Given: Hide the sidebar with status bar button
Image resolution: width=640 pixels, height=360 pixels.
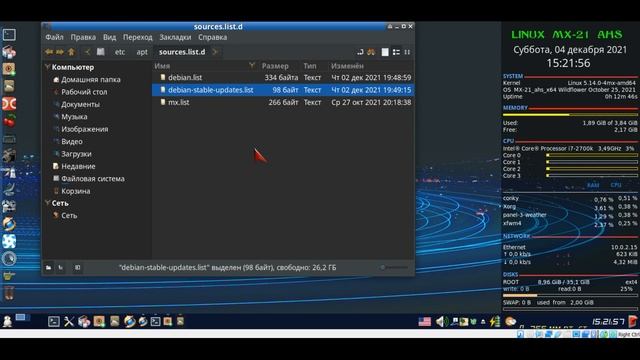Looking at the screenshot, I should click(x=77, y=268).
